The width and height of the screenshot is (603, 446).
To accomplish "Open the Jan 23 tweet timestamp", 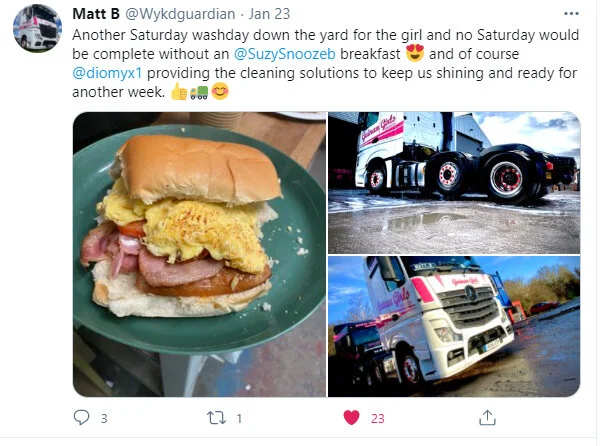I will [x=269, y=14].
